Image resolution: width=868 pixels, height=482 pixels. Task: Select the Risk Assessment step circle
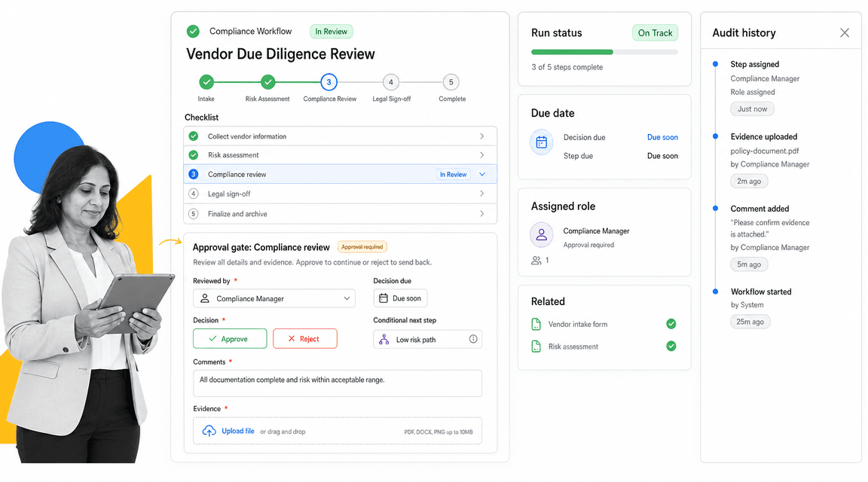tap(268, 82)
